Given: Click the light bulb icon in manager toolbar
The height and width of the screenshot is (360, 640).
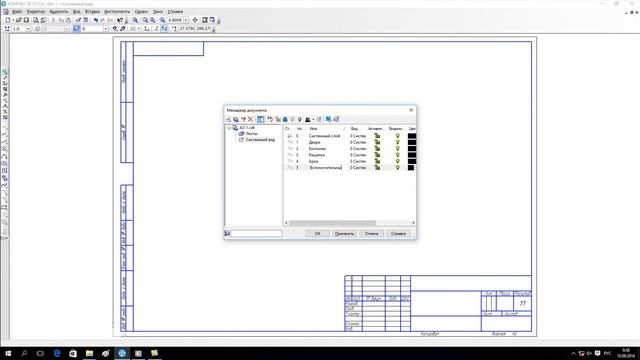Looking at the screenshot, I should (300, 119).
